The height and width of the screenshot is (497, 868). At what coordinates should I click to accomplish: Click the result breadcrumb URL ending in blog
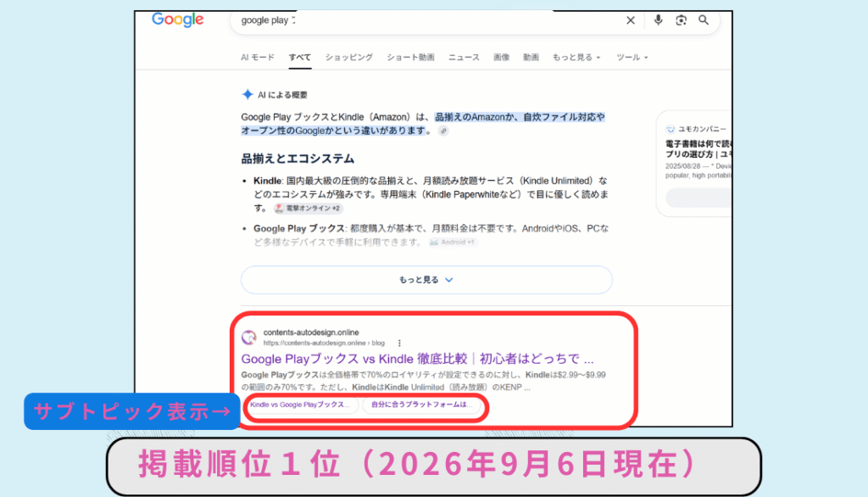324,343
